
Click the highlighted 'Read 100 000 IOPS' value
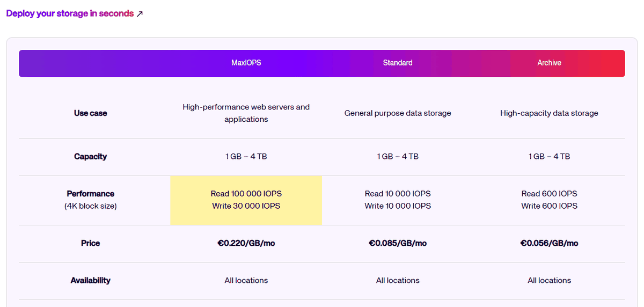(x=246, y=194)
